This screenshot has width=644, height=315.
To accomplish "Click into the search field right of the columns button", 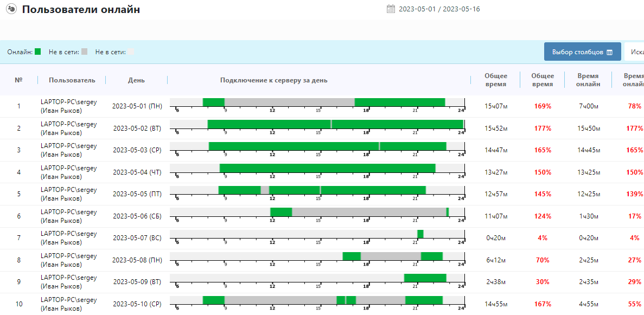I will [x=635, y=52].
